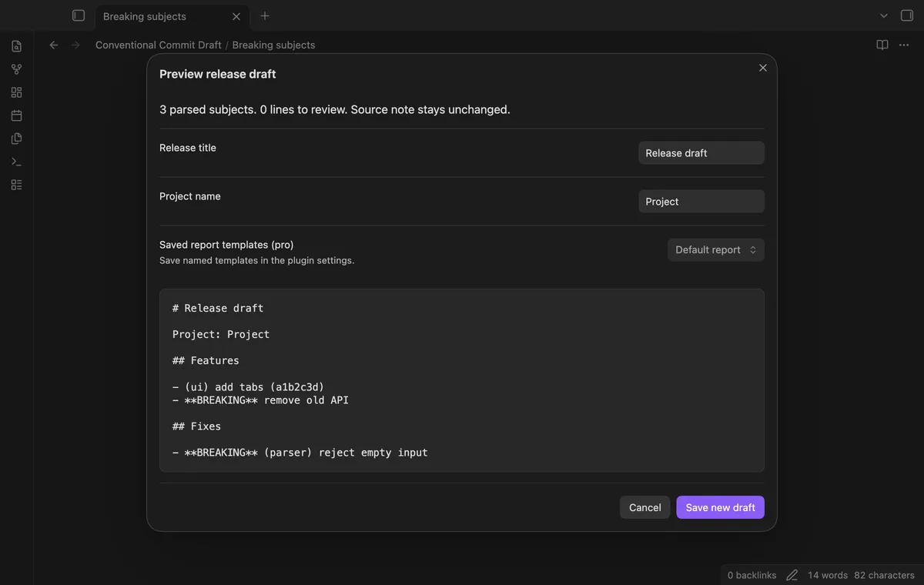Click '(ui) add tabs (a1b2c3d)' line
Viewport: 924px width, 585px height.
pos(248,386)
